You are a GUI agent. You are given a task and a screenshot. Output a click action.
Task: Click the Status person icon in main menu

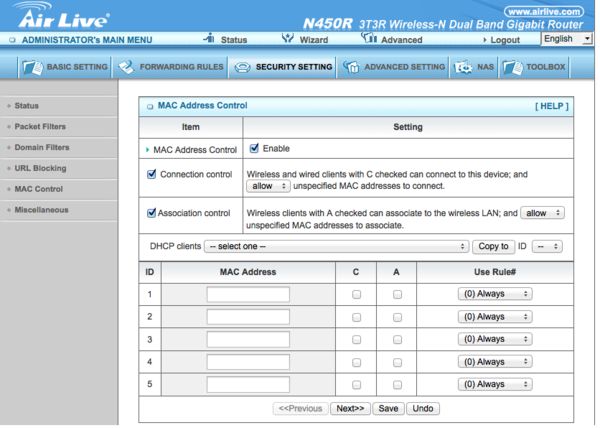[209, 38]
